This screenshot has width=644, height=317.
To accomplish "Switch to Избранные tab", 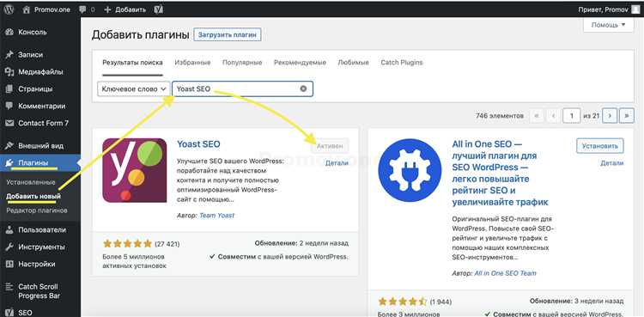I will point(192,63).
